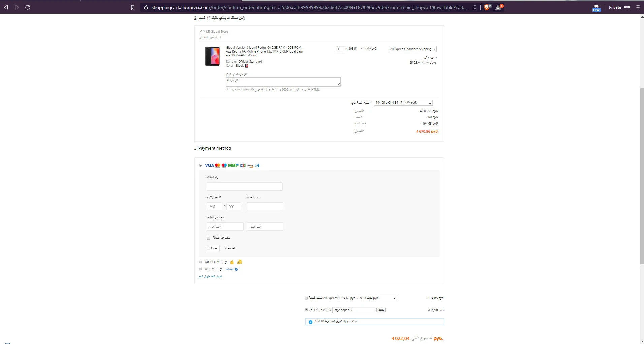Open the show all payment methods link
Viewport: 644px width, 344px height.
pos(210,277)
